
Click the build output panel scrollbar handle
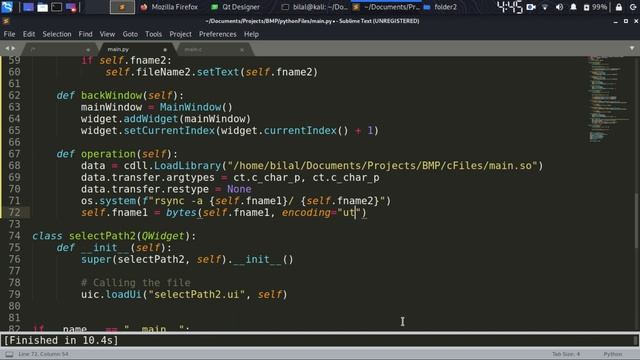(x=637, y=340)
